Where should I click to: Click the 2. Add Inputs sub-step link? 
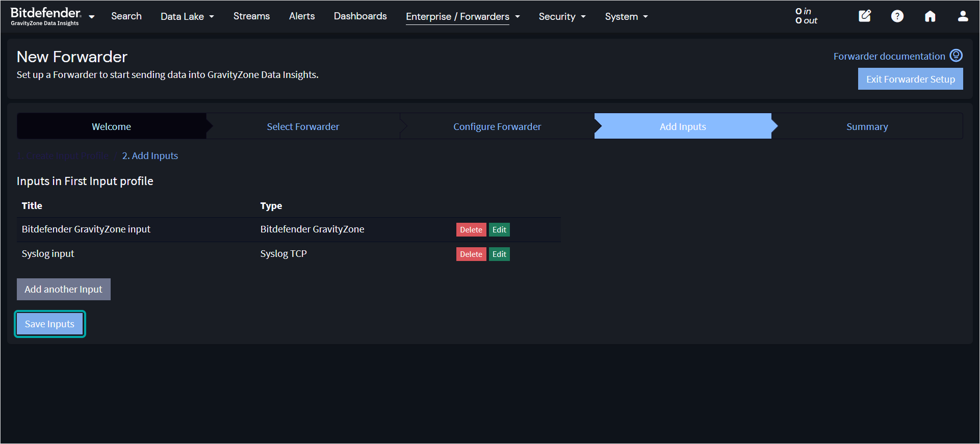[x=150, y=155]
